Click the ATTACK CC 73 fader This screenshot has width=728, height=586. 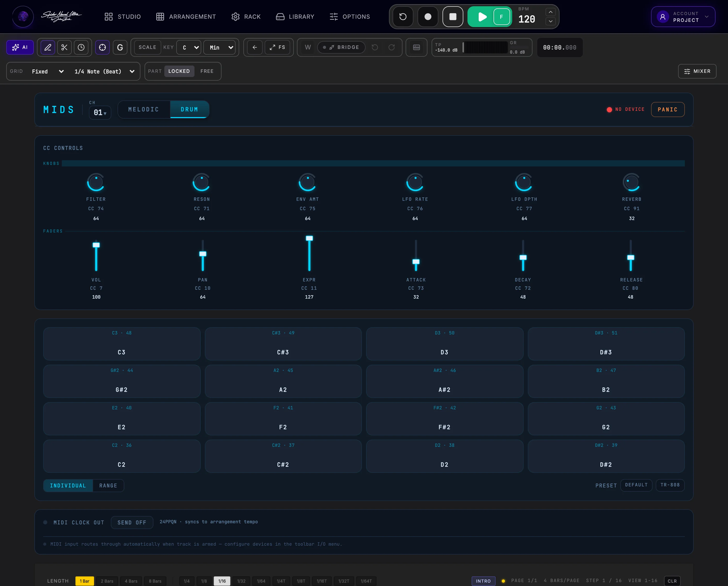416,255
